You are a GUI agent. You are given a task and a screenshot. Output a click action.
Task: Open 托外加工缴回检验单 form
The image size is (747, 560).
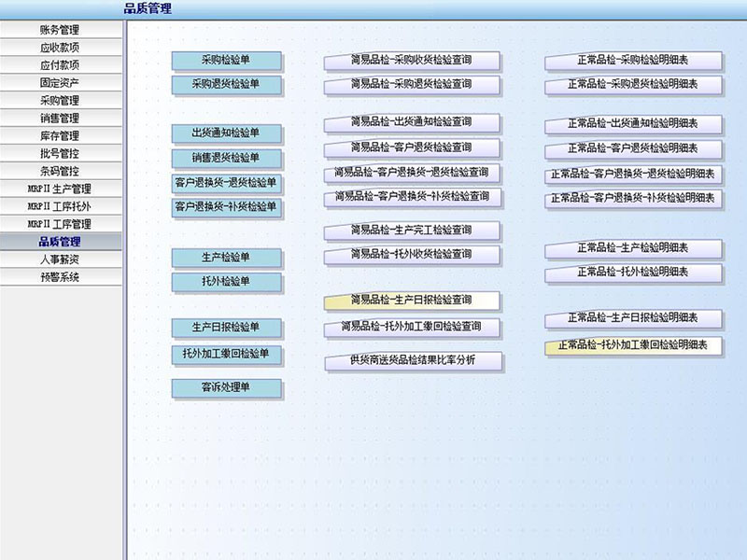[226, 355]
